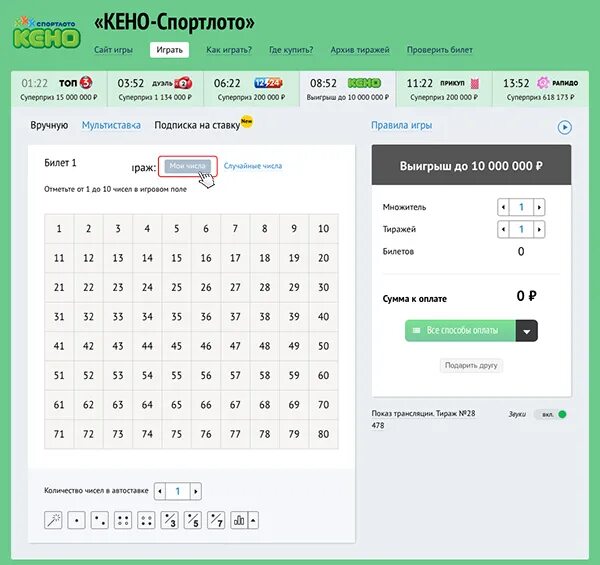Switch to the Мультиставка tab
The height and width of the screenshot is (565, 600).
coord(111,125)
